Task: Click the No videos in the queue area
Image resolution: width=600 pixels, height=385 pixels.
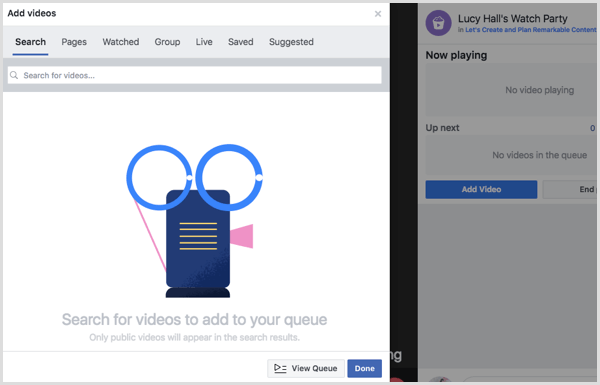Action: (x=511, y=155)
